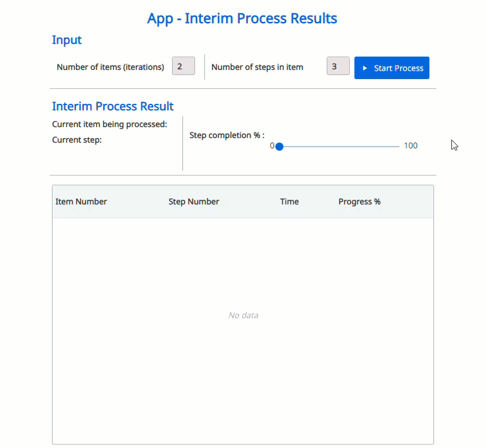This screenshot has height=448, width=486.
Task: Click the Step completion slider handle
Action: [x=279, y=147]
